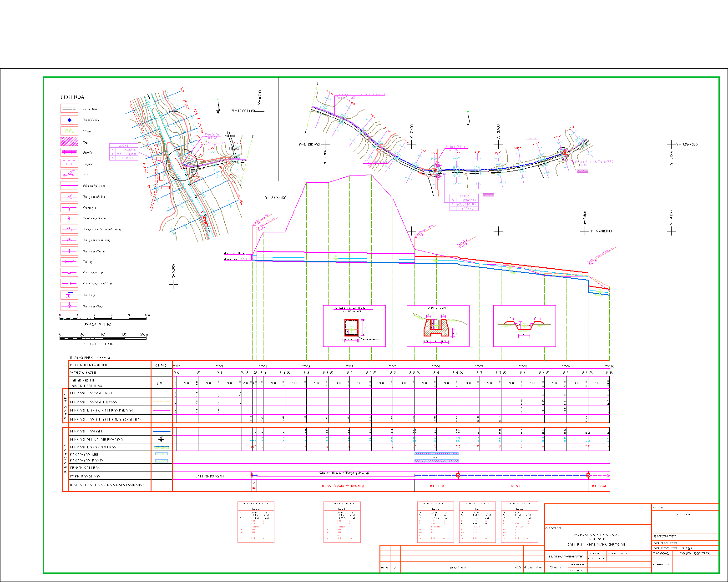This screenshot has width=728, height=582.
Task: Click the NO. REGISTER field in title block
Action: click(686, 543)
